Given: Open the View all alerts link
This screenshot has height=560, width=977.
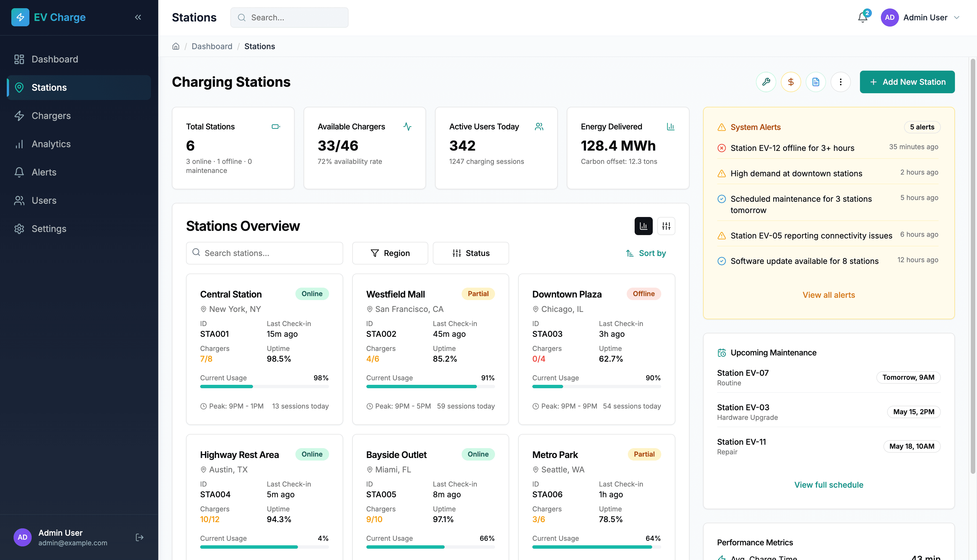Looking at the screenshot, I should tap(829, 295).
